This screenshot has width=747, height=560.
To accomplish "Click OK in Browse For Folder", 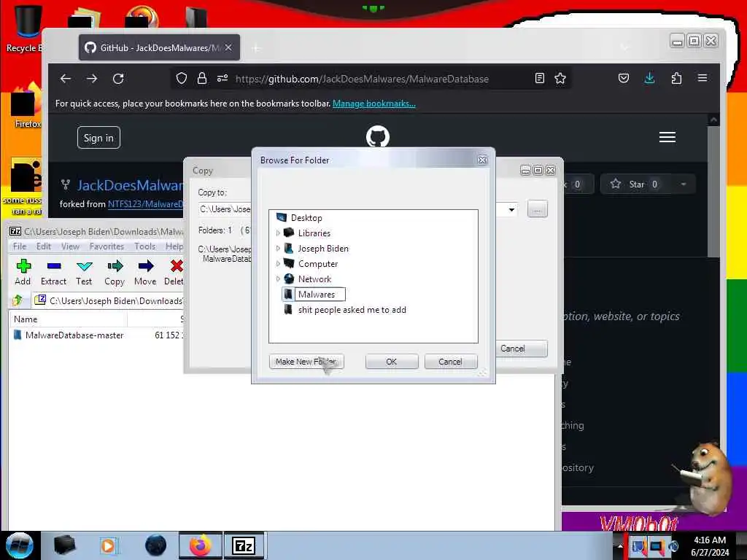I will (x=392, y=362).
